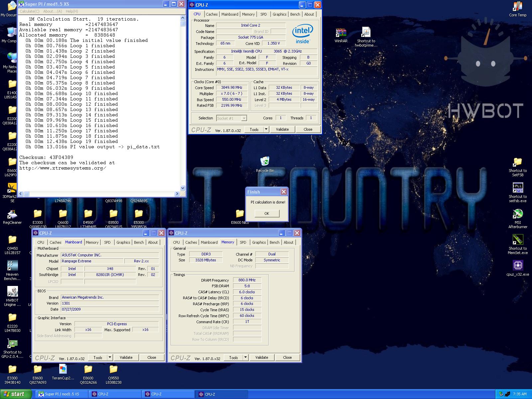This screenshot has width=532, height=399.
Task: Open the GPU-Z shortcut icon
Action: tap(12, 343)
